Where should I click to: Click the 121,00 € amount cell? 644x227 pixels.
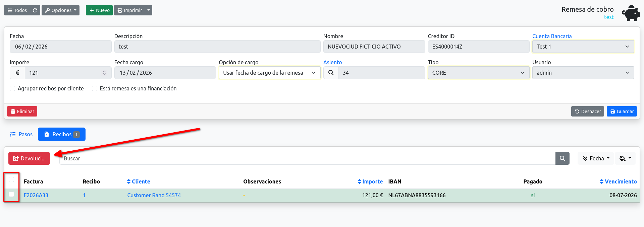[x=372, y=195]
